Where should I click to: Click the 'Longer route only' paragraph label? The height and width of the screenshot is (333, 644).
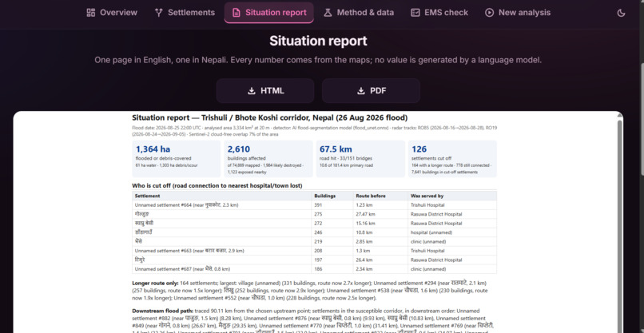(x=155, y=283)
